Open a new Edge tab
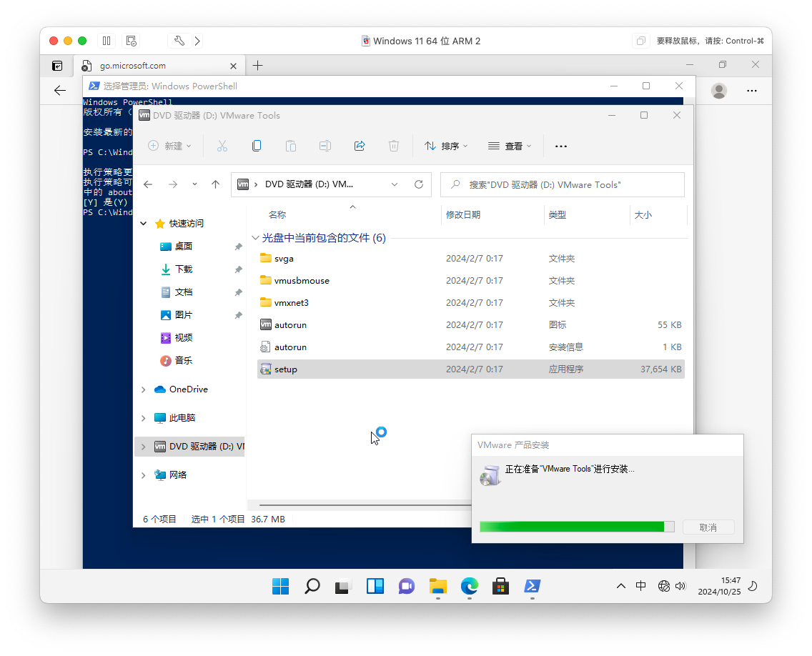The image size is (812, 656). point(257,66)
